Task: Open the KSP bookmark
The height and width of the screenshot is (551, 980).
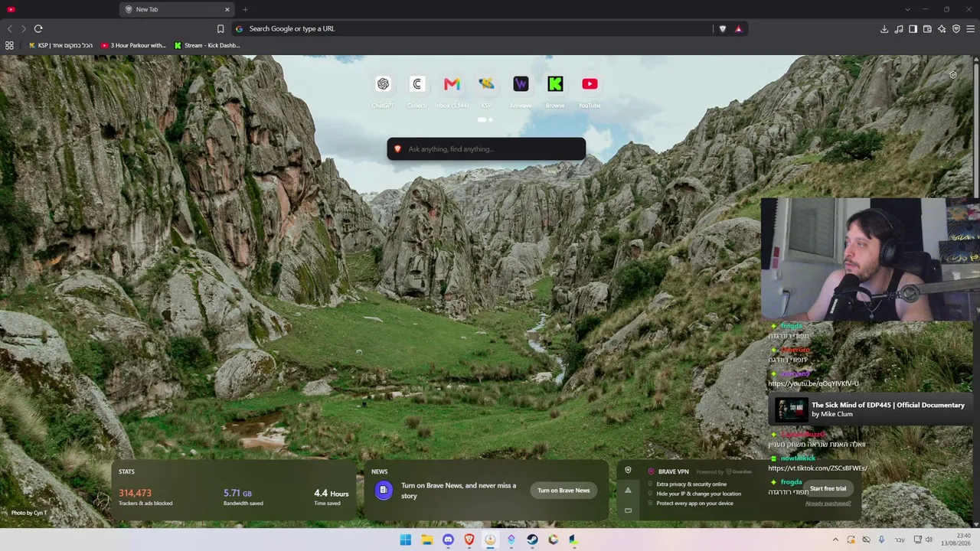Action: (60, 45)
